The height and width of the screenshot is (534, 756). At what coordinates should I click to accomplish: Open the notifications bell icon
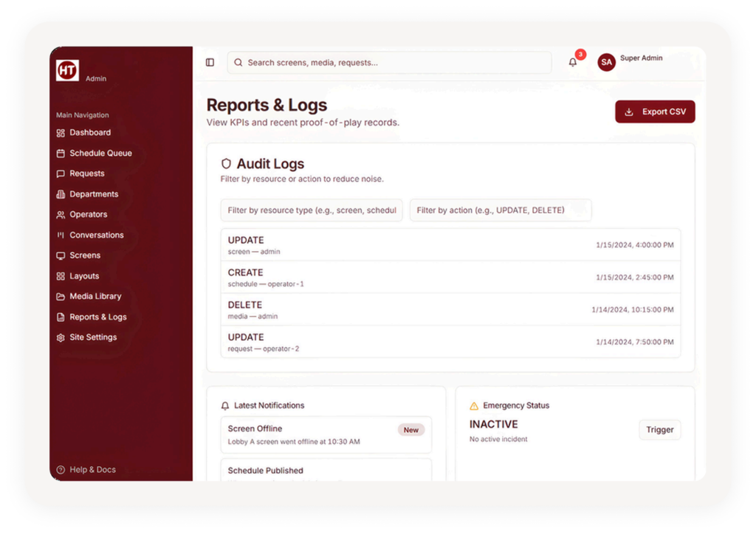[x=573, y=63]
